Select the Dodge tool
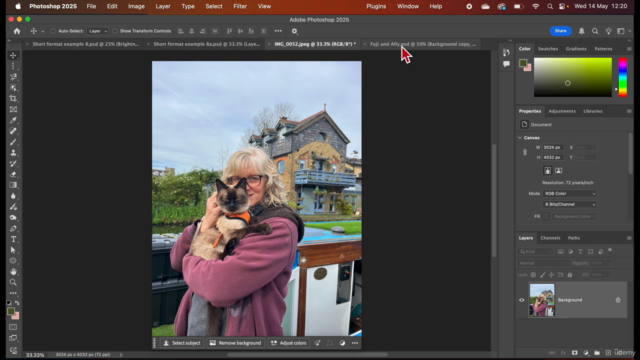 13,218
